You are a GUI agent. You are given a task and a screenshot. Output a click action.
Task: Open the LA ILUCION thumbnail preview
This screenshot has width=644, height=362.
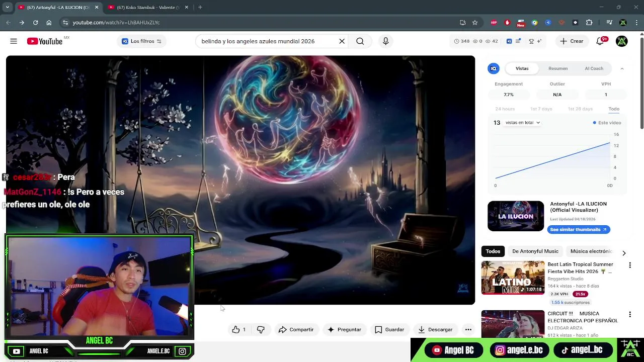click(x=516, y=216)
